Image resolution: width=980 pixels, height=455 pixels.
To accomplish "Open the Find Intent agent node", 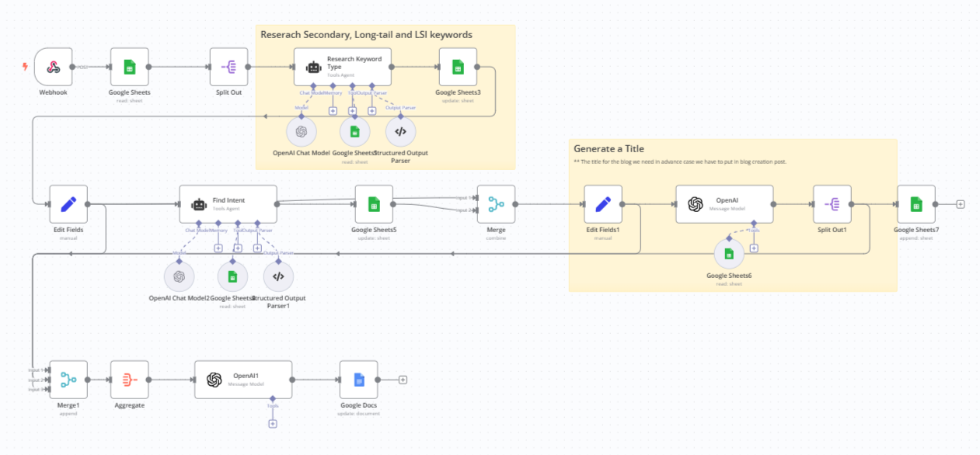I will pos(228,204).
